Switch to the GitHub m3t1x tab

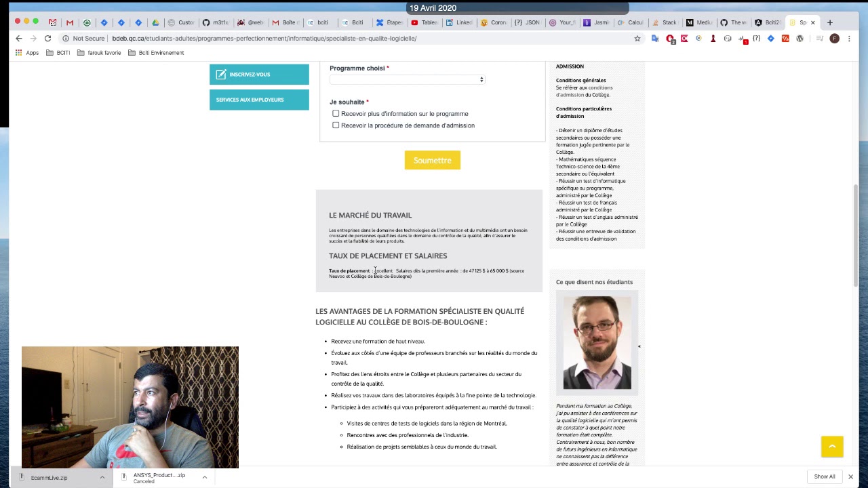pyautogui.click(x=216, y=22)
